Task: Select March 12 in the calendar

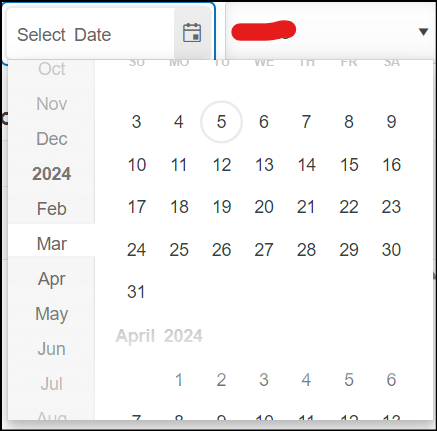Action: [x=222, y=165]
